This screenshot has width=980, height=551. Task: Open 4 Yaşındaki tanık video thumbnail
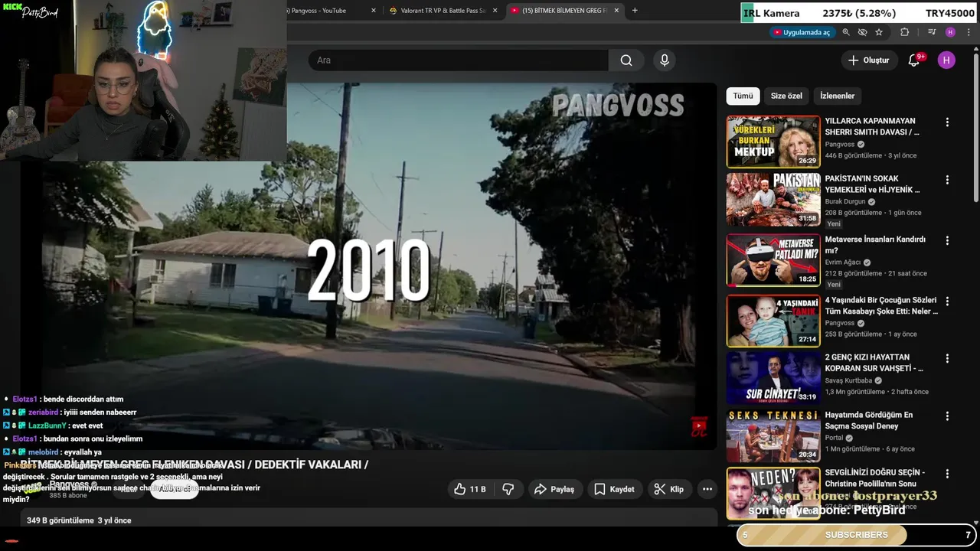pyautogui.click(x=773, y=321)
